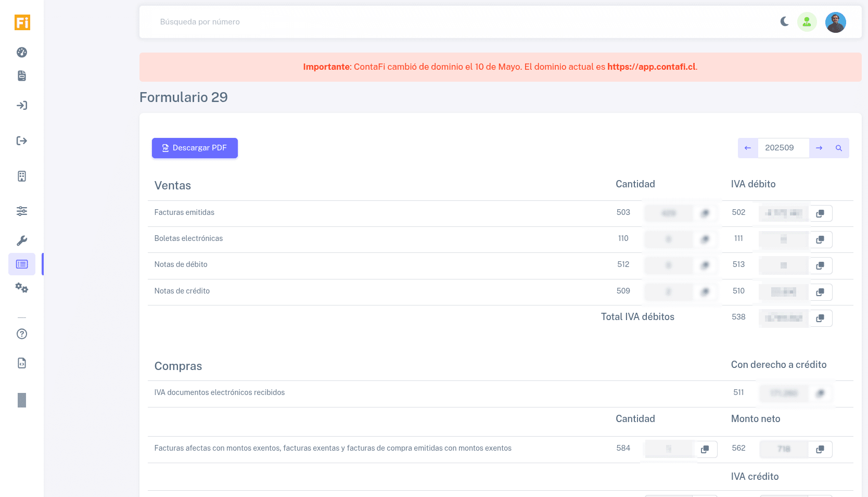Click the period search magnifier button
Image resolution: width=868 pixels, height=497 pixels.
click(x=839, y=148)
